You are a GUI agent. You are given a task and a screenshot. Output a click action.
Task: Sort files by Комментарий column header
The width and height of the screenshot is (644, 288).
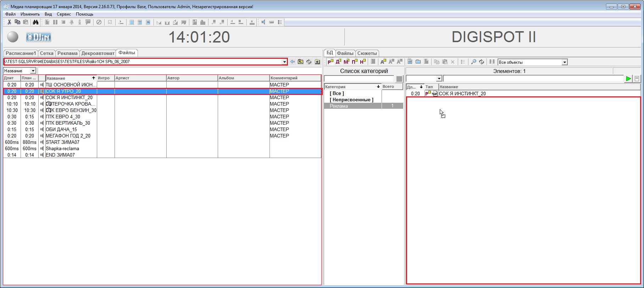pyautogui.click(x=295, y=78)
